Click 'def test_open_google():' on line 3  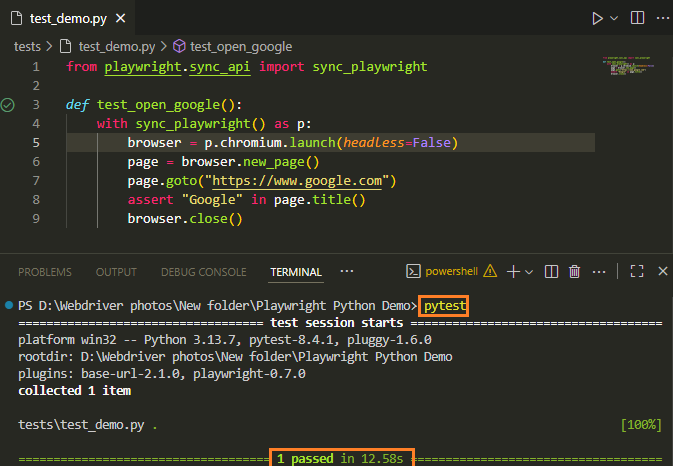[x=154, y=105]
